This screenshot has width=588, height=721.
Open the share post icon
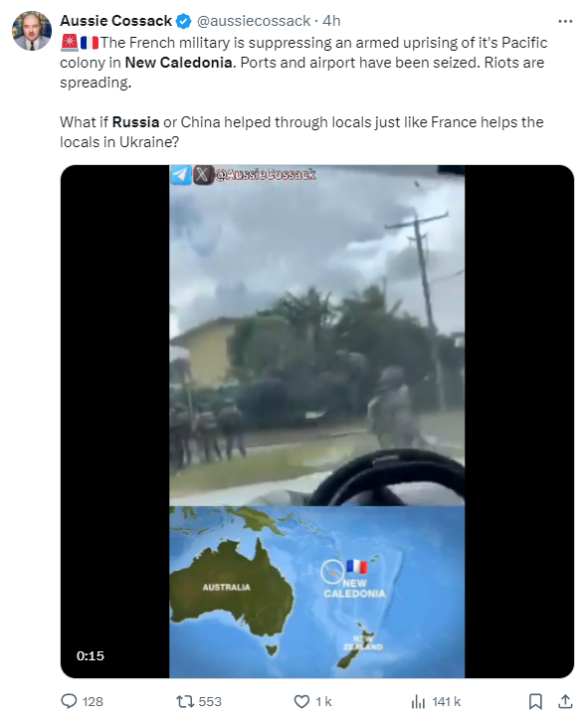pos(565,701)
